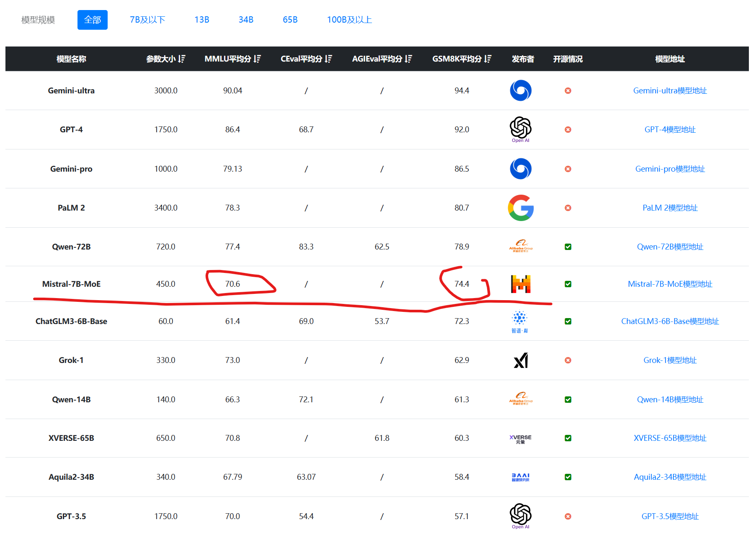This screenshot has width=756, height=535.
Task: Click MMLU score 70.6 cell
Action: click(x=232, y=284)
